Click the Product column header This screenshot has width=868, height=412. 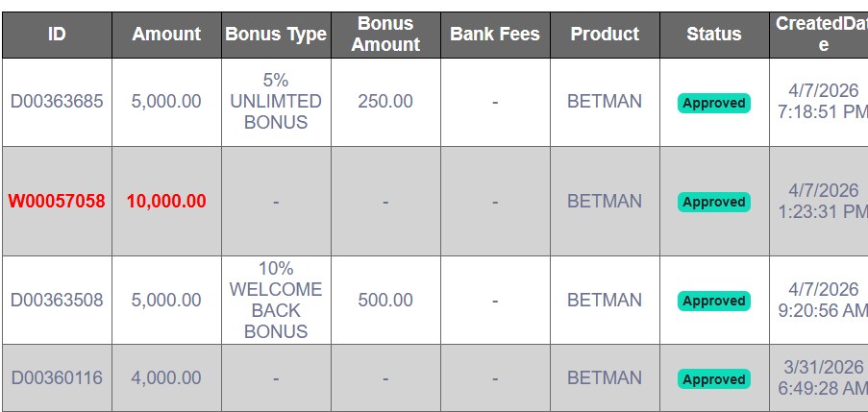pyautogui.click(x=605, y=35)
